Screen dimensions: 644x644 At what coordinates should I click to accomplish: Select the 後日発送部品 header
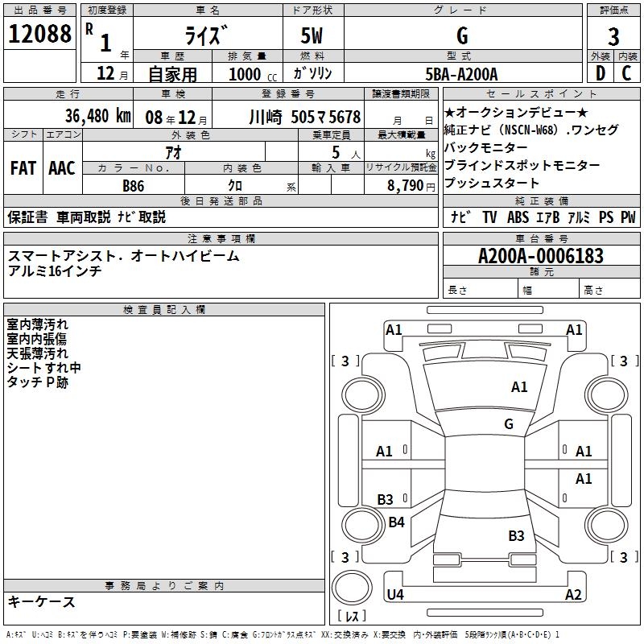pyautogui.click(x=221, y=200)
